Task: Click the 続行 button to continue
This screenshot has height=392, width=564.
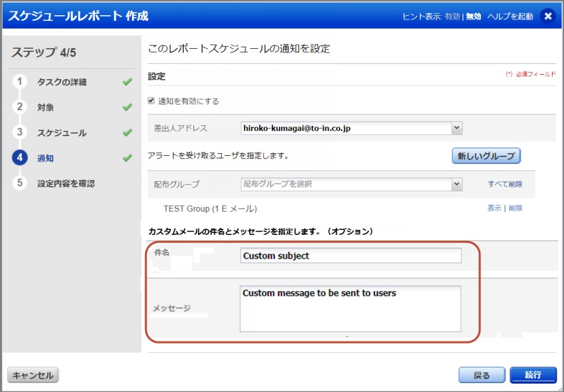Action: 533,374
